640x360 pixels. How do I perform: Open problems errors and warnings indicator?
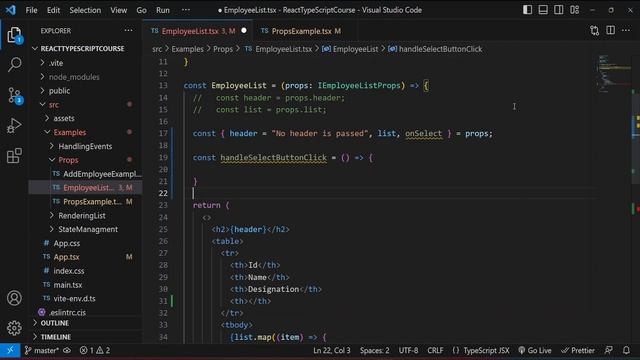[95, 351]
